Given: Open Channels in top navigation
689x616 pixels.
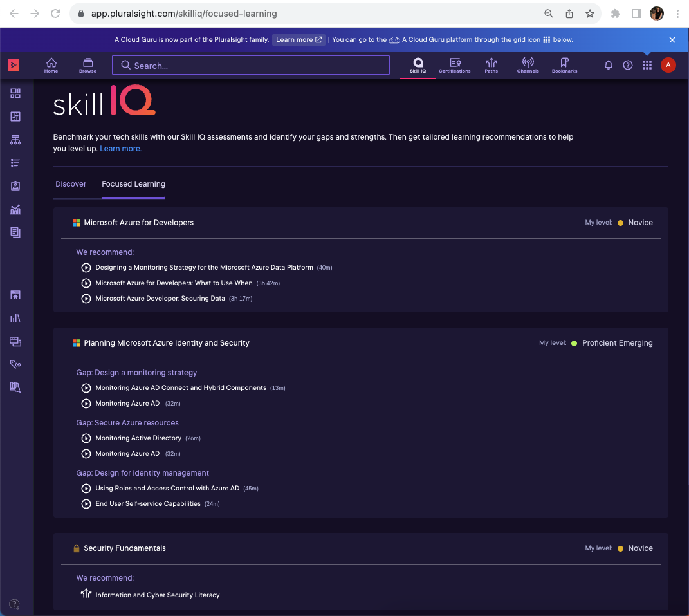Looking at the screenshot, I should point(528,66).
